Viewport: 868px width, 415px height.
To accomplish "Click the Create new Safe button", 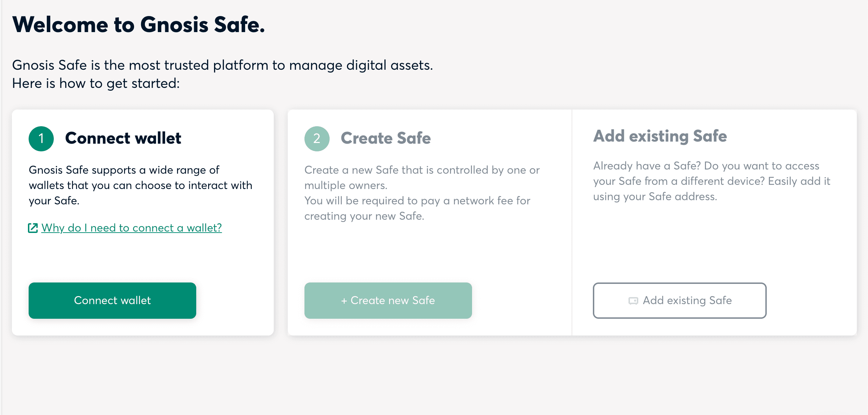I will click(388, 300).
